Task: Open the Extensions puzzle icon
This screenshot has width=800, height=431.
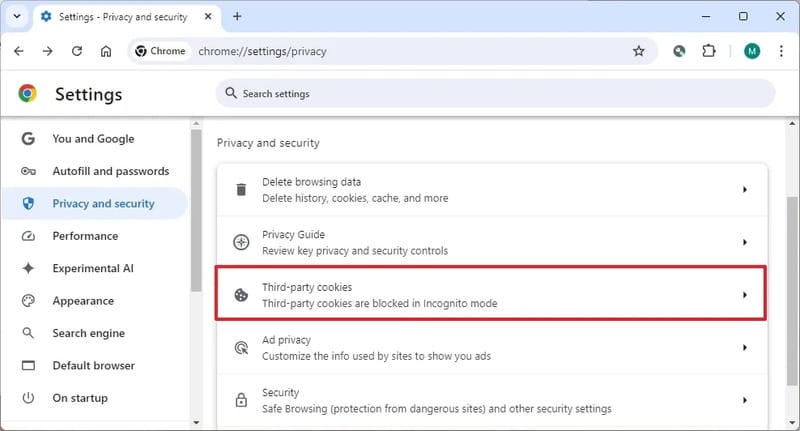Action: 708,51
